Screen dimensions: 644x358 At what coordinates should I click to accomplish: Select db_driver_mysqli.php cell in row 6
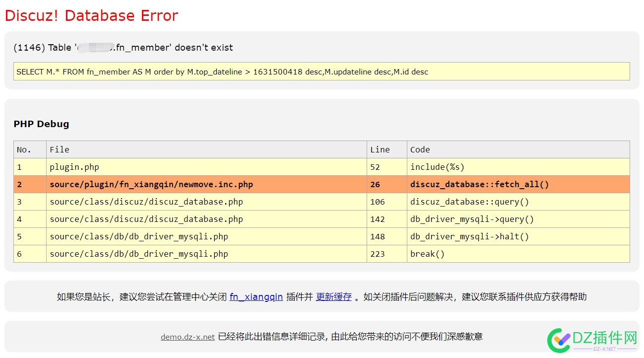click(206, 254)
